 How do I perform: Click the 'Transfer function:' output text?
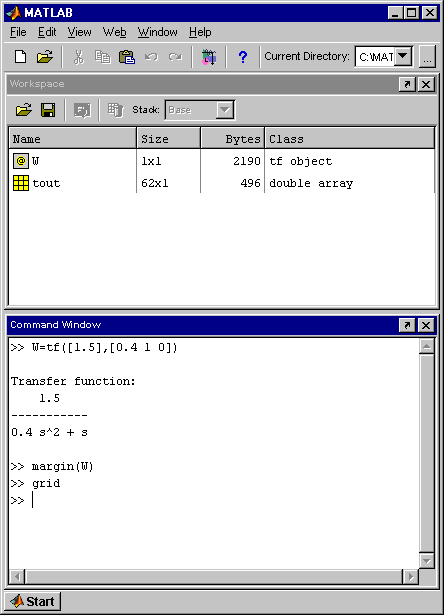[x=73, y=381]
